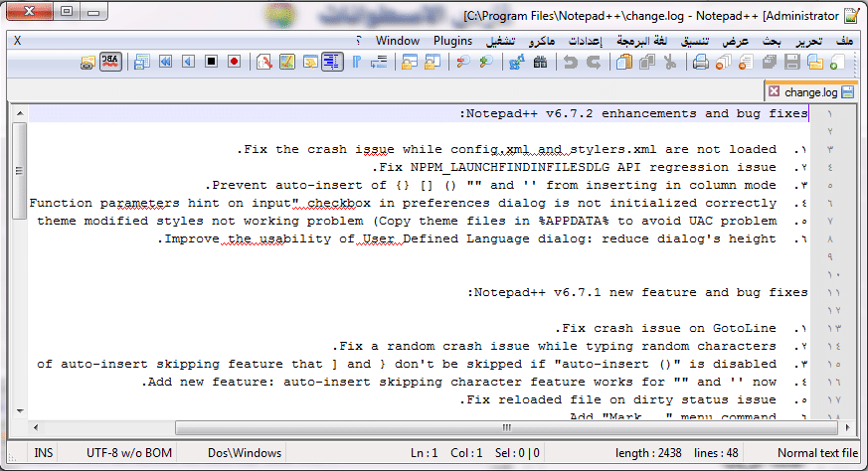Open the عرض (View) menu
The image size is (868, 471).
(x=735, y=41)
